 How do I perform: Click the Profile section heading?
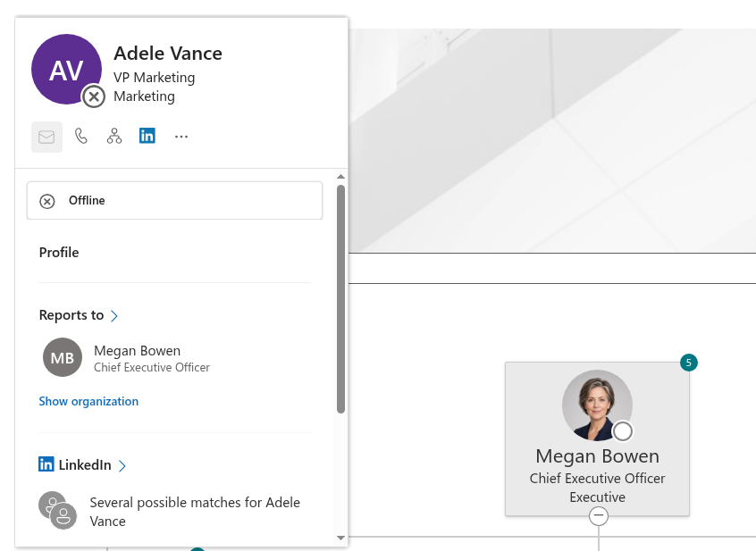click(59, 253)
